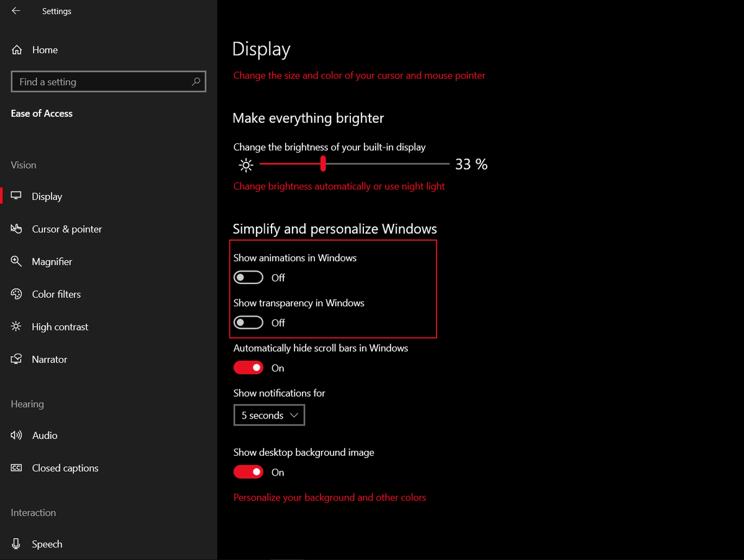Viewport: 744px width, 560px height.
Task: Click the Narrator icon
Action: (x=17, y=359)
